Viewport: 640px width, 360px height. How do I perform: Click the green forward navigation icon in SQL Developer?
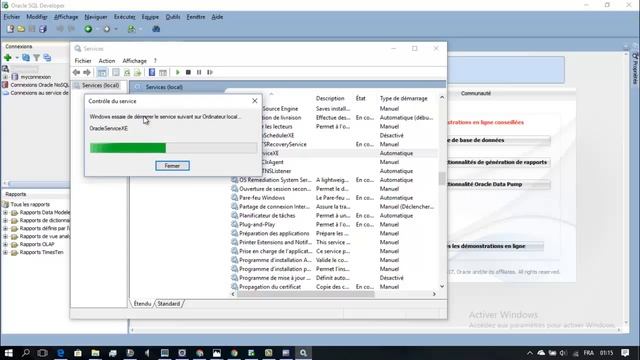88,29
